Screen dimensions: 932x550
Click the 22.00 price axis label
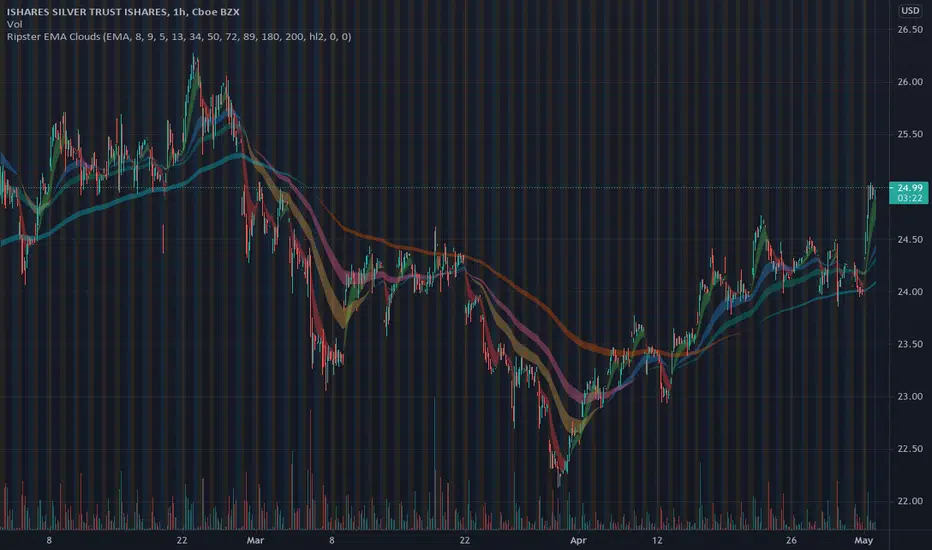tap(910, 501)
